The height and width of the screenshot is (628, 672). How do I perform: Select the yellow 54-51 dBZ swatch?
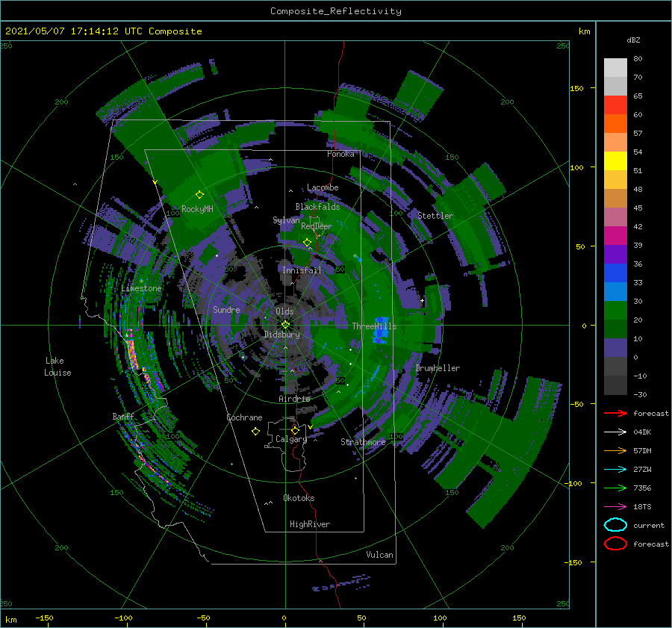pyautogui.click(x=615, y=161)
